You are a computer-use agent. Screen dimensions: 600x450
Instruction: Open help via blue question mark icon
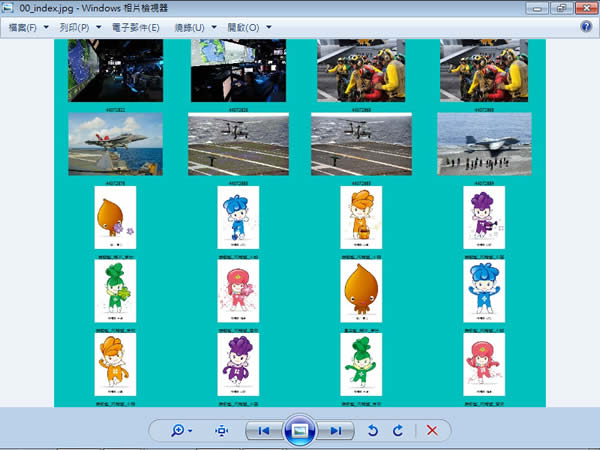click(x=586, y=27)
